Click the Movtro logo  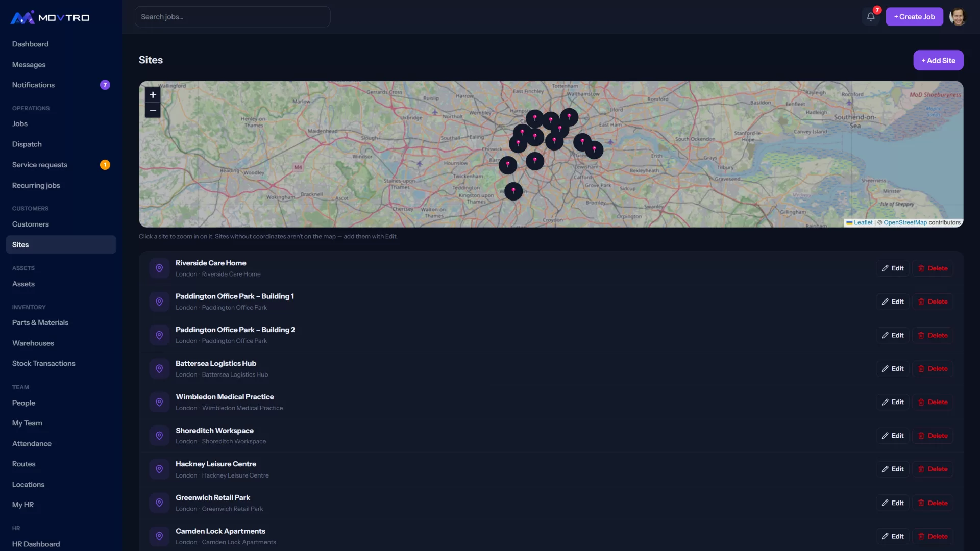(50, 18)
